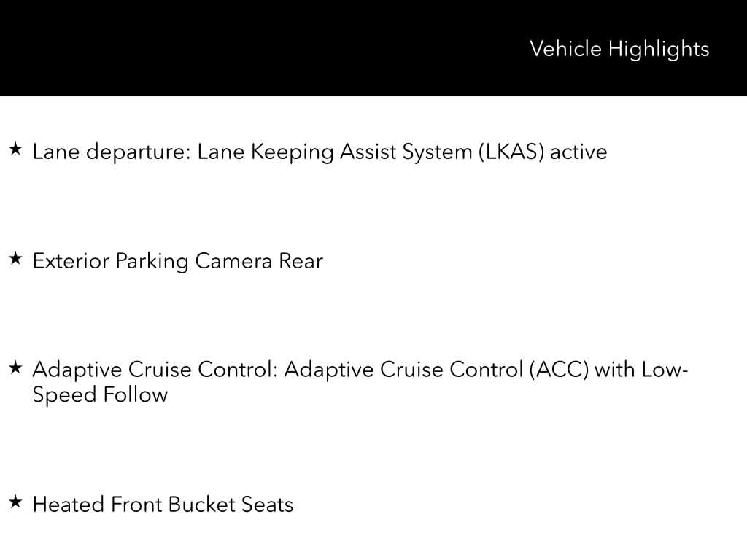Viewport: 747px width, 560px height.
Task: Click "Adaptive Cruise Control:" label at line start
Action: click(155, 370)
